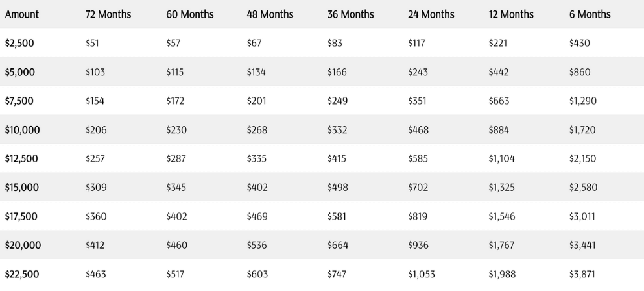Select the $206 payment cell
644x291 pixels.
click(96, 130)
